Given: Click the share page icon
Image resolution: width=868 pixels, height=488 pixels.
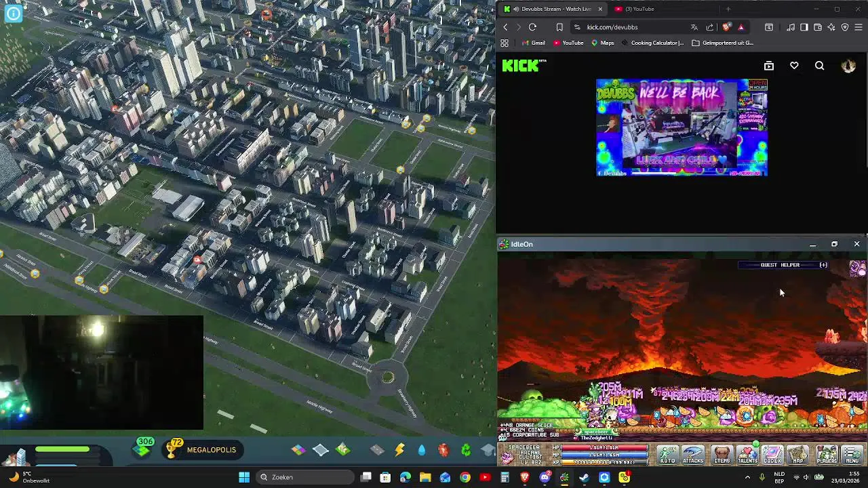Looking at the screenshot, I should coord(710,27).
